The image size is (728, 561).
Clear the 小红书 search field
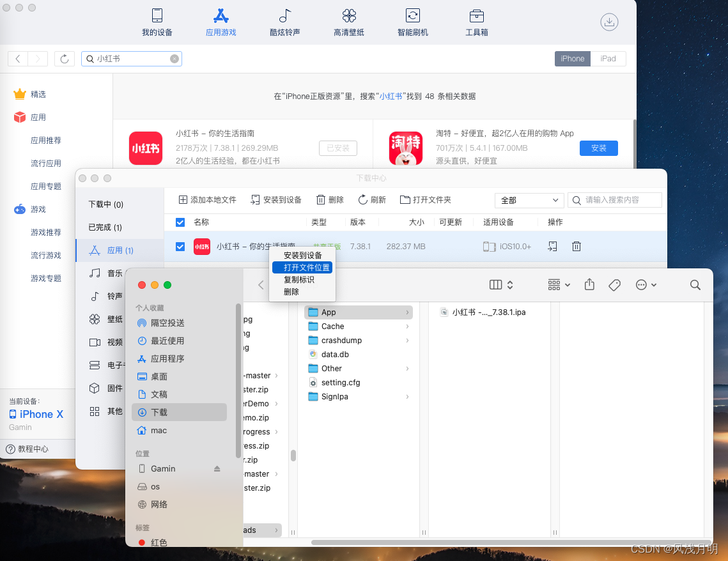(174, 59)
